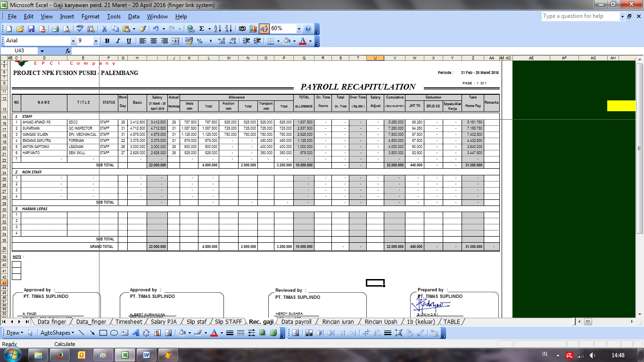Image resolution: width=644 pixels, height=362 pixels.
Task: Click the Microsoft Excel Help icon
Action: click(x=308, y=29)
